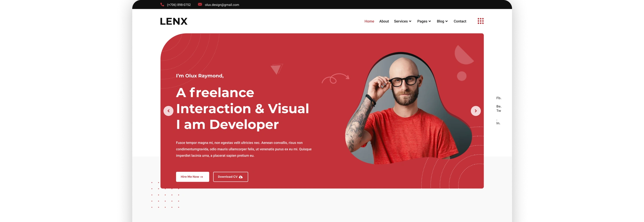Viewport: 644px width, 222px height.
Task: Click the LENX logo
Action: coord(174,21)
